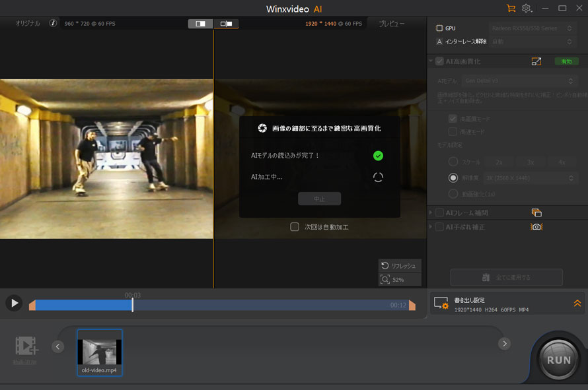Enable the 次回は自動加工 checkbox

[x=295, y=227]
